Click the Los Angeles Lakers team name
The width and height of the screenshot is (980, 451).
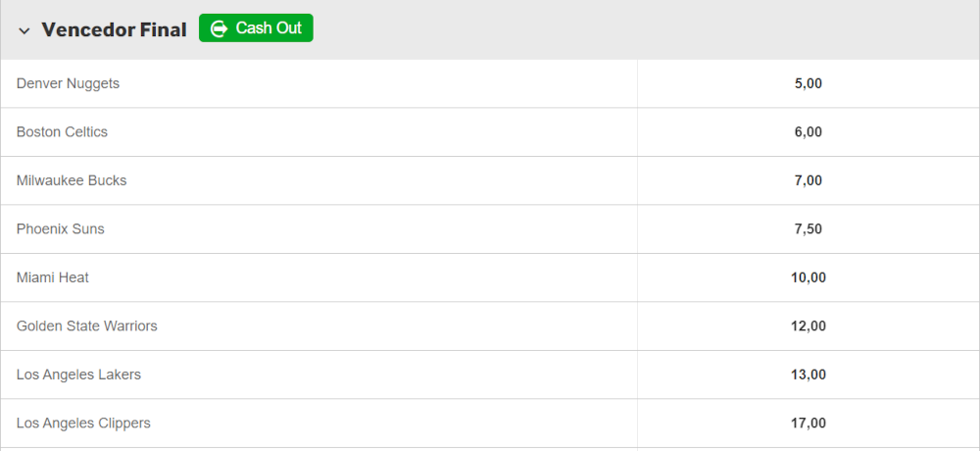tap(78, 375)
